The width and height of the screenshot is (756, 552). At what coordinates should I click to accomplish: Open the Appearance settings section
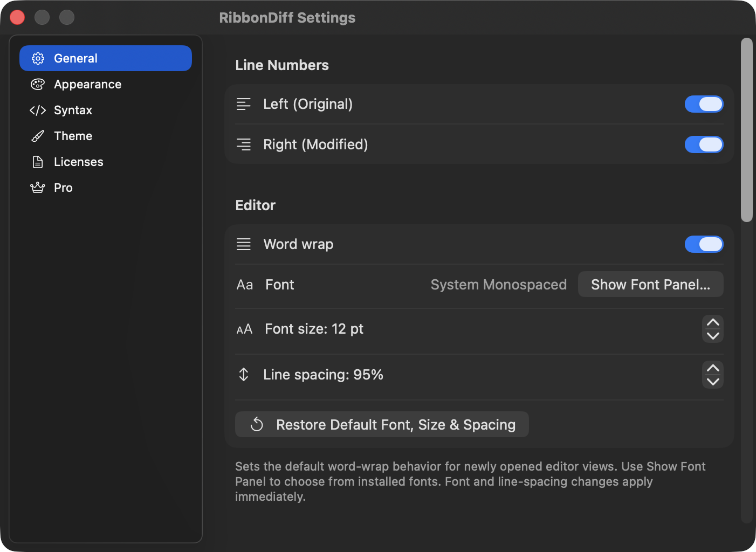(106, 84)
